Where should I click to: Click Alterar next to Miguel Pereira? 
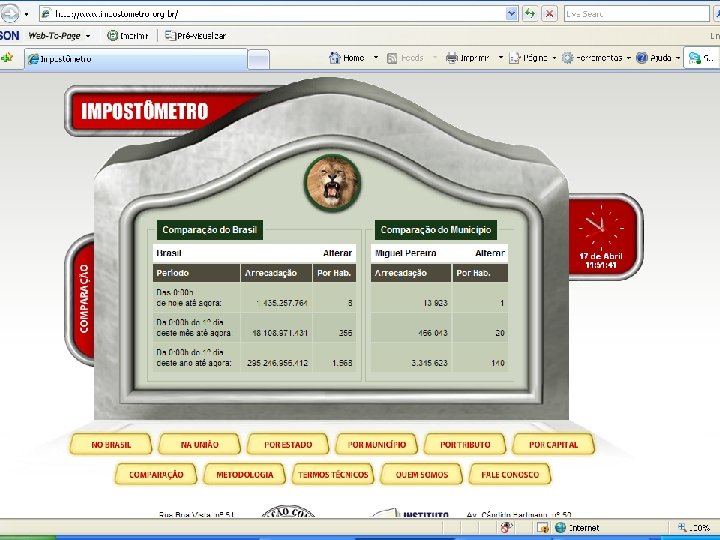tap(490, 253)
